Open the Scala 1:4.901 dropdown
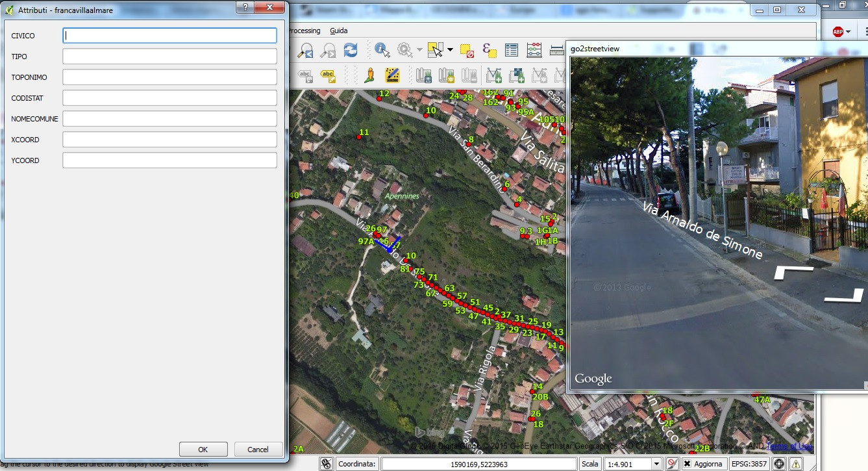868x471 pixels. point(656,465)
